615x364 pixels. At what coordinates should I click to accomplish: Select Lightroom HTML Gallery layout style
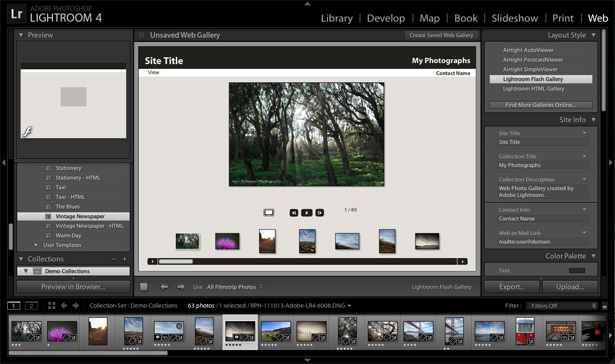point(533,89)
